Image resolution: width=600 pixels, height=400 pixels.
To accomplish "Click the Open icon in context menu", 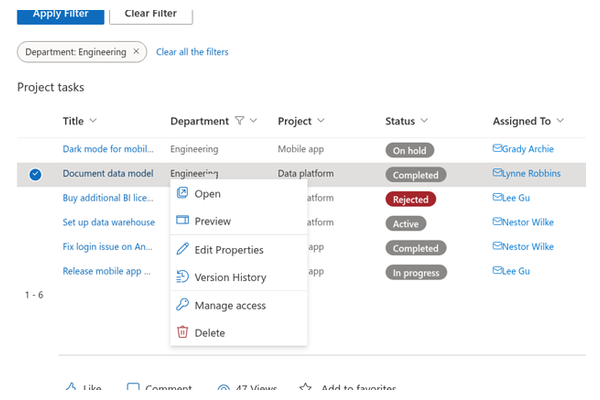I will (x=183, y=193).
